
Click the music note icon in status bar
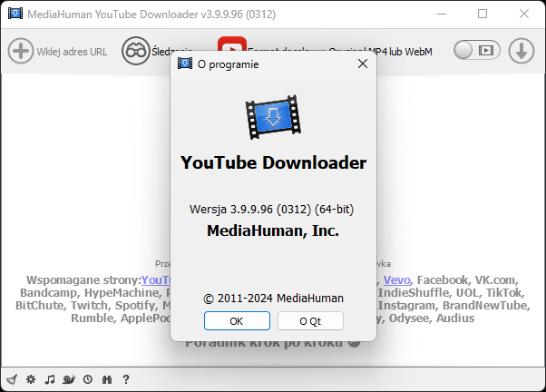(50, 379)
